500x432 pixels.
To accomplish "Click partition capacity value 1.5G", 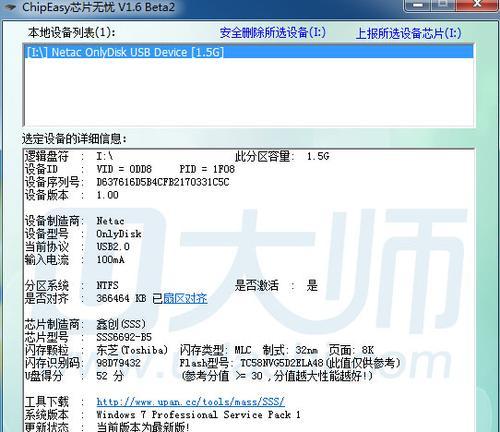I will 318,156.
